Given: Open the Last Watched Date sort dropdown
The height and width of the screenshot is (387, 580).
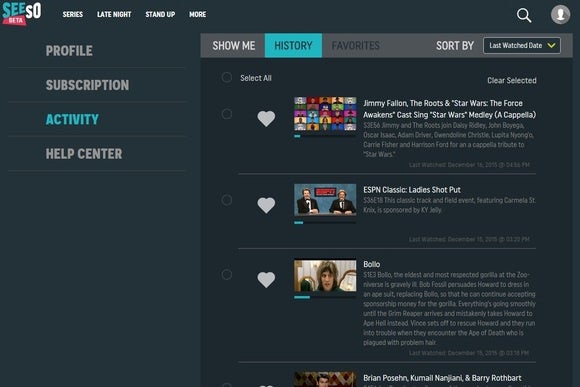Looking at the screenshot, I should point(522,46).
